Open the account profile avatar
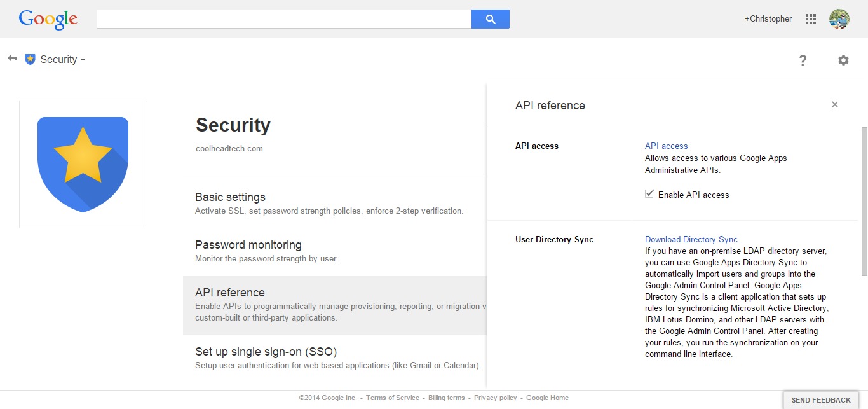The width and height of the screenshot is (868, 409). tap(839, 19)
